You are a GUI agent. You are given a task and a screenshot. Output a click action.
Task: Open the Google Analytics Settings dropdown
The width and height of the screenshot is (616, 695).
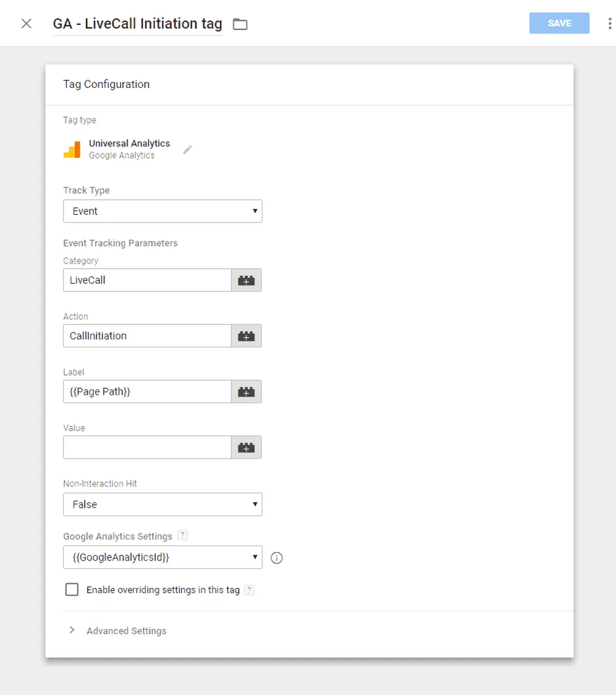click(x=162, y=558)
